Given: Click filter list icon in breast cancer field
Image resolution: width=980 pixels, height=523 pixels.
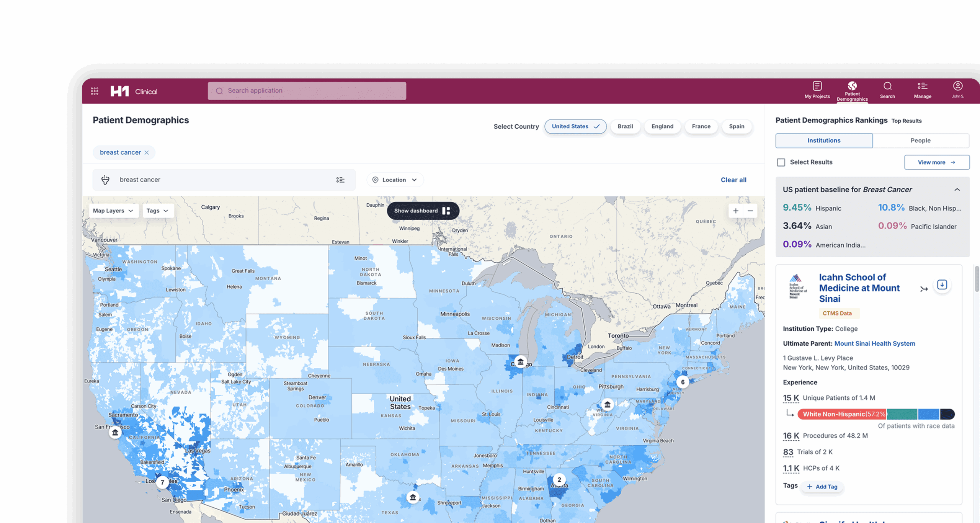Looking at the screenshot, I should (340, 180).
